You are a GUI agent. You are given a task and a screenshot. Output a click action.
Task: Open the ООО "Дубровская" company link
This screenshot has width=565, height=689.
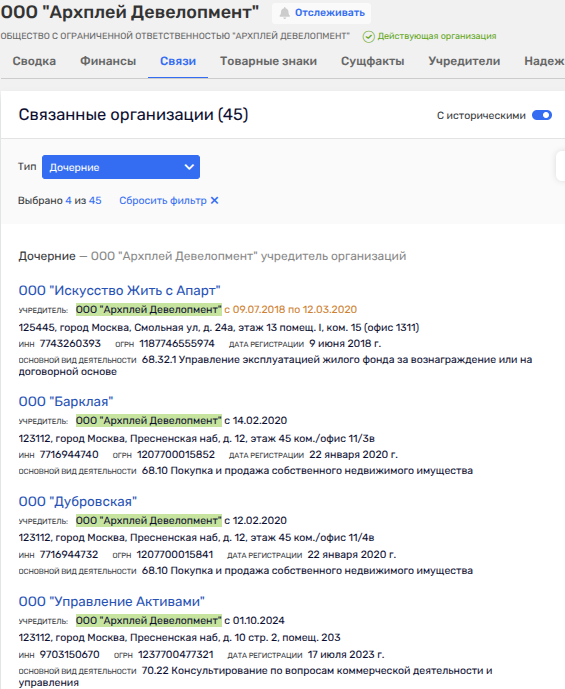(x=78, y=501)
